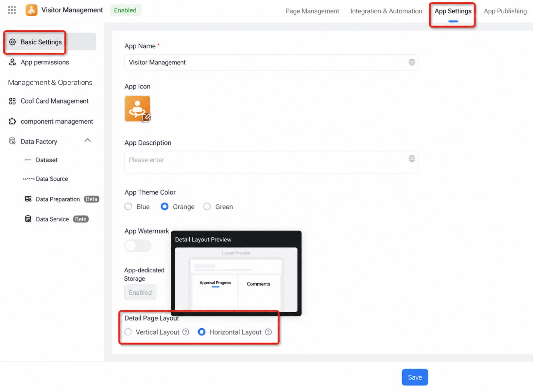Click the globe icon in App Description field
This screenshot has height=392, width=533.
pyautogui.click(x=412, y=159)
